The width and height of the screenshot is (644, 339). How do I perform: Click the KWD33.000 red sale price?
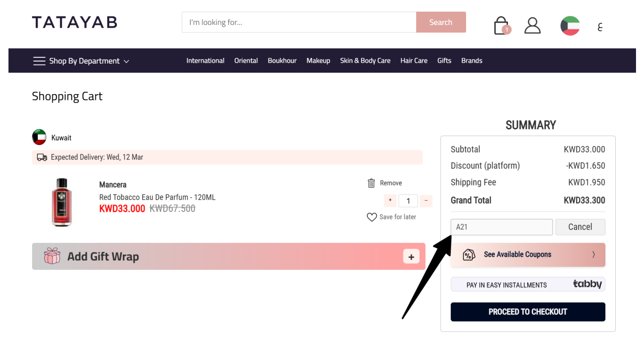pos(122,209)
